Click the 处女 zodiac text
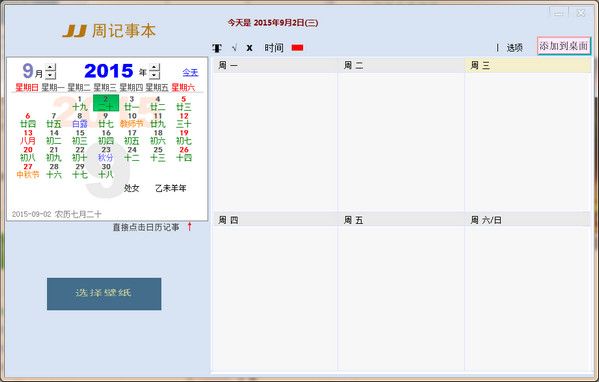Viewport: 599px width, 382px height. click(x=131, y=188)
